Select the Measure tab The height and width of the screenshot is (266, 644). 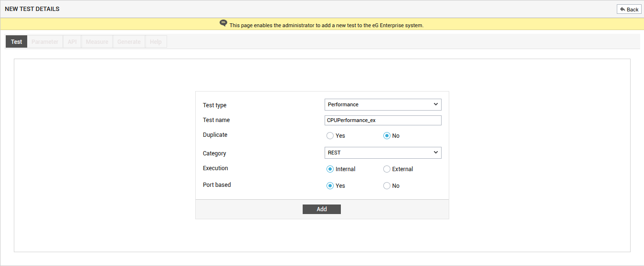97,42
